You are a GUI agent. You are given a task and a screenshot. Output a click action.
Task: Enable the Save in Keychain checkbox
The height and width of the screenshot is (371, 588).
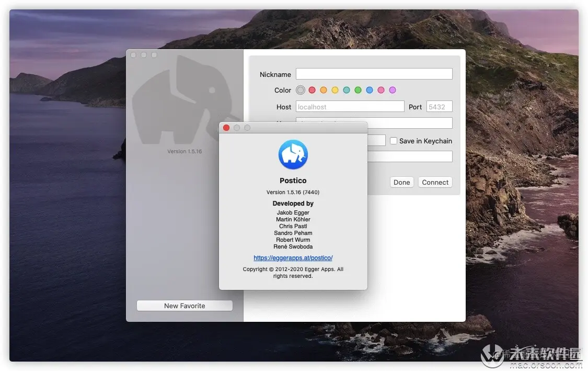coord(394,141)
